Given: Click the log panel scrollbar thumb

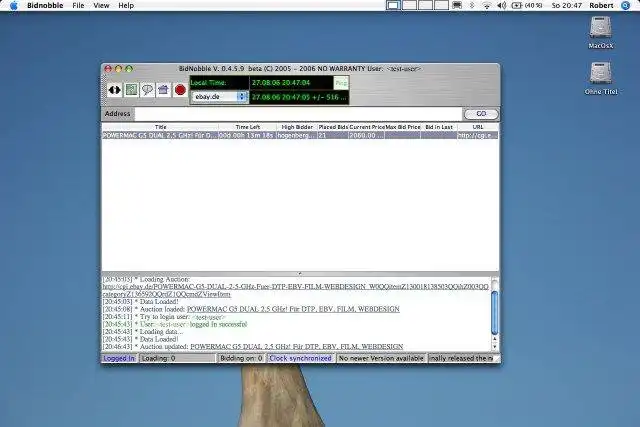Looking at the screenshot, I should [x=495, y=313].
